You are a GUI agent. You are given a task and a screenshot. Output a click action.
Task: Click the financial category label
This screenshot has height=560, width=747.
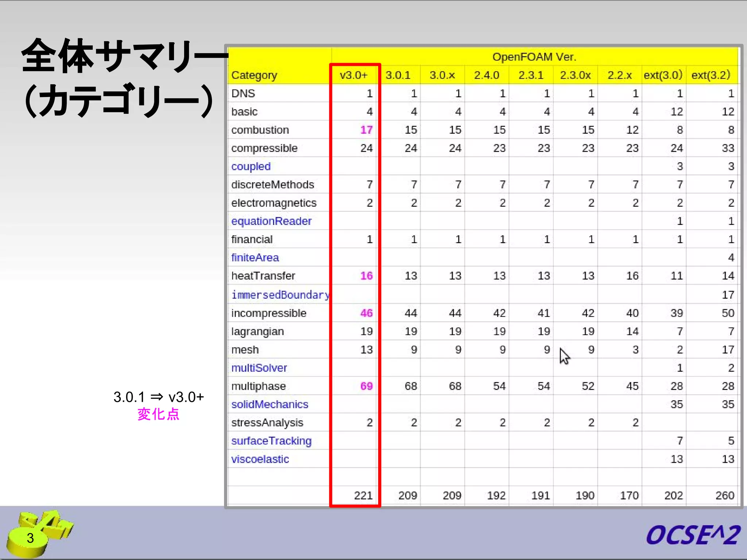(x=252, y=239)
